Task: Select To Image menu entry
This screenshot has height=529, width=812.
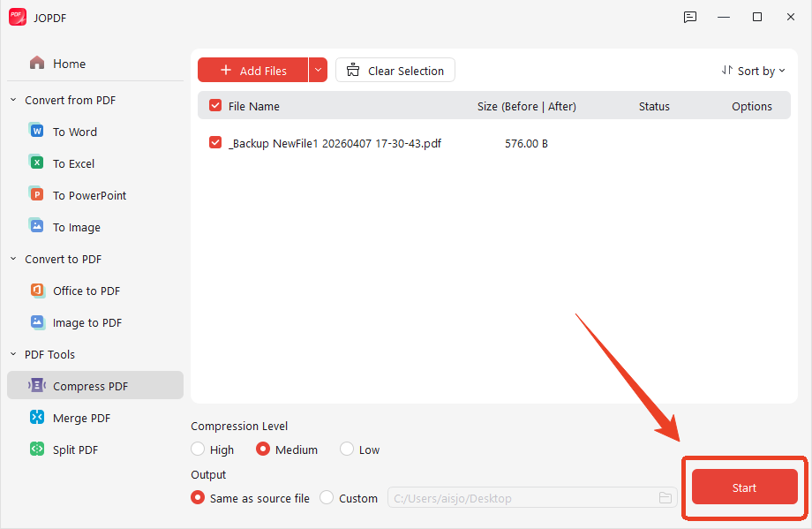Action: coord(95,227)
